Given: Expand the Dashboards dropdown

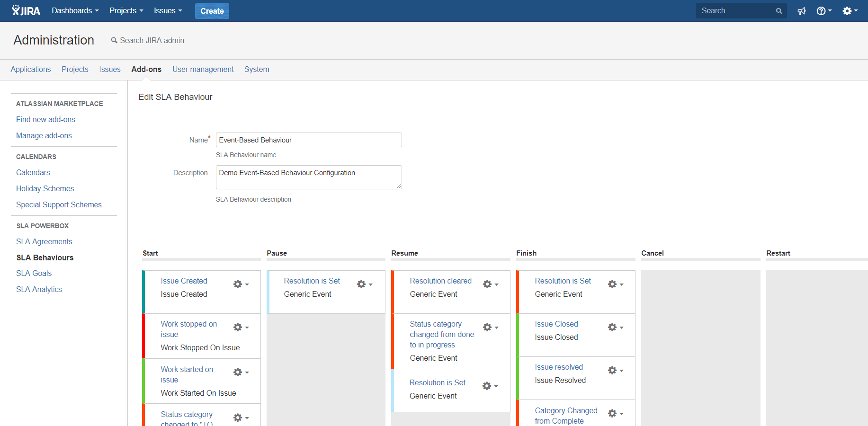Looking at the screenshot, I should point(75,10).
